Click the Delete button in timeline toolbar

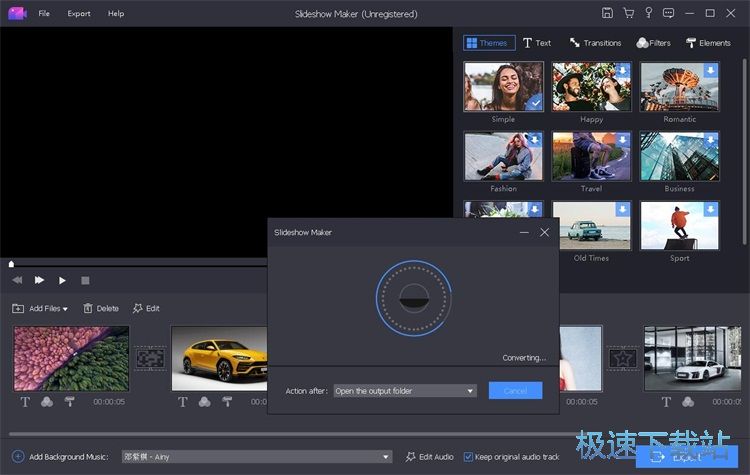tap(101, 309)
